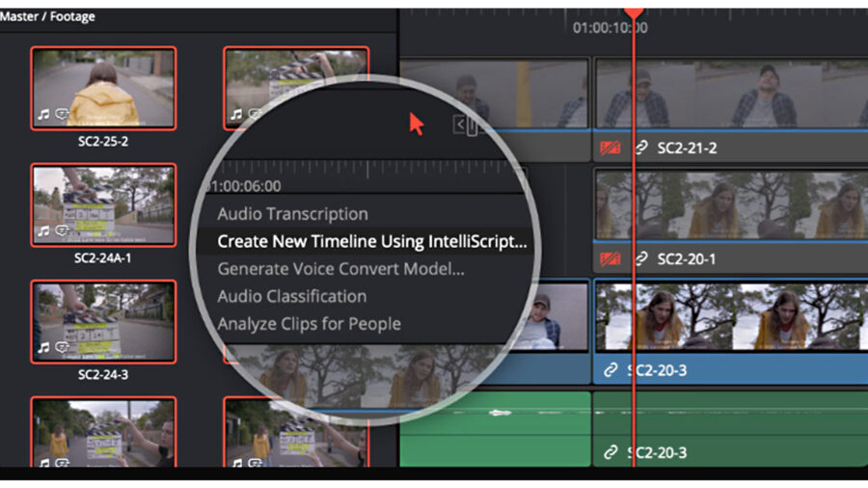Image resolution: width=868 pixels, height=488 pixels.
Task: Click the SC2-24-3 clip name label
Action: click(103, 374)
